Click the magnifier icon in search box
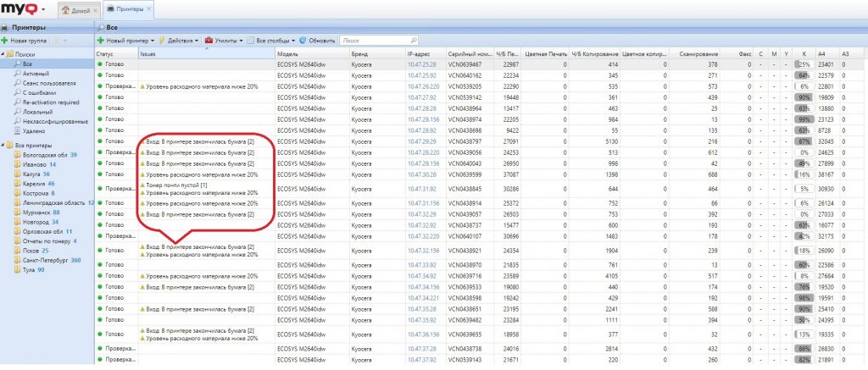868x370 pixels. [x=414, y=41]
